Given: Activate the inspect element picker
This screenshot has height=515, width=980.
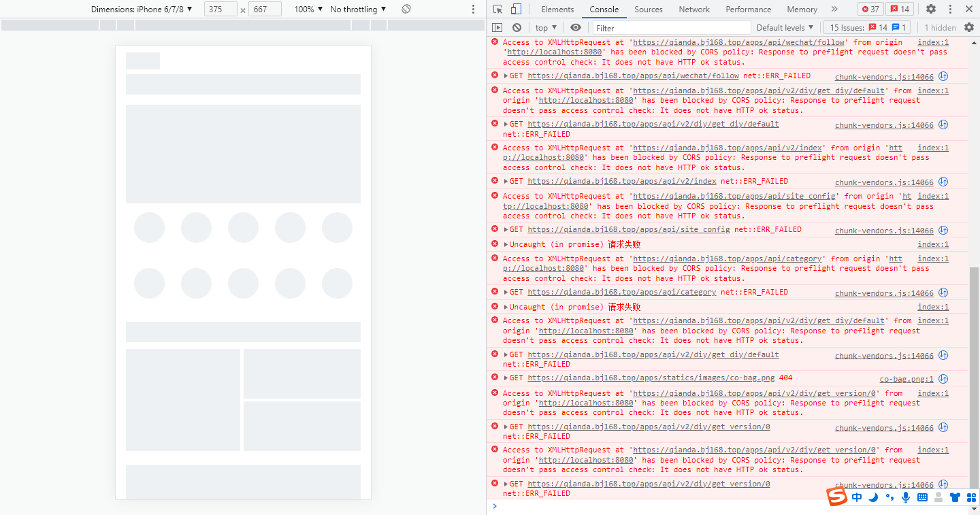Looking at the screenshot, I should [x=498, y=9].
